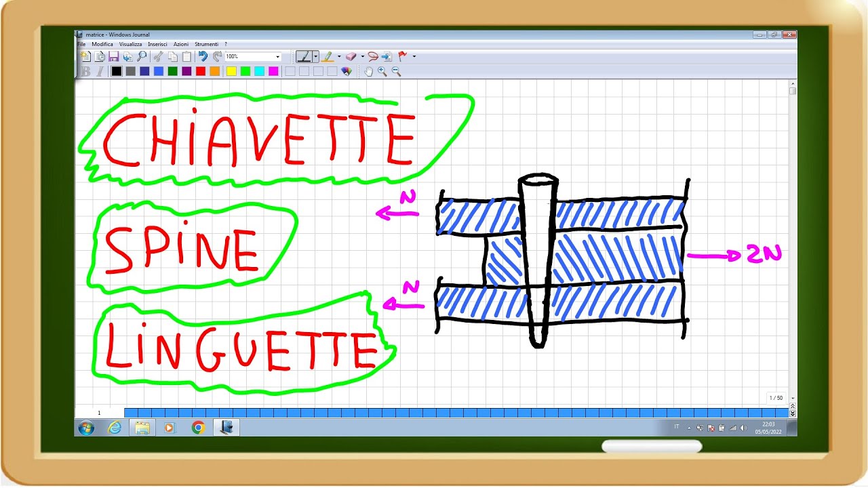Image resolution: width=868 pixels, height=488 pixels.
Task: Select the Highlighter tool
Action: (328, 56)
